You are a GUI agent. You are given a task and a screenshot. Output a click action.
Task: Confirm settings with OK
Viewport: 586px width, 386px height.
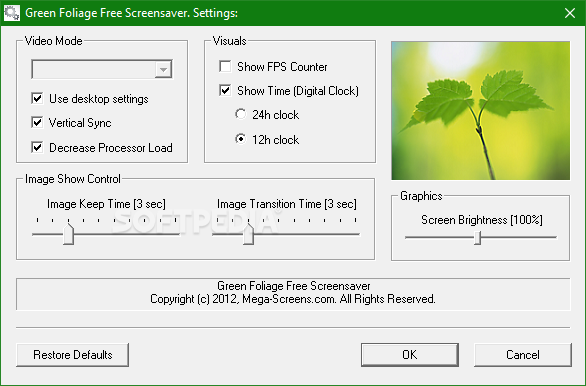point(410,355)
